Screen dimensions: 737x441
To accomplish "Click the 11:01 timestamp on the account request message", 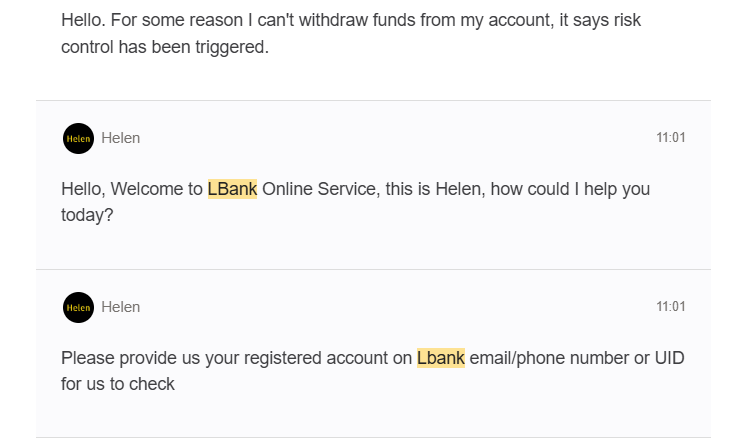I will 671,307.
